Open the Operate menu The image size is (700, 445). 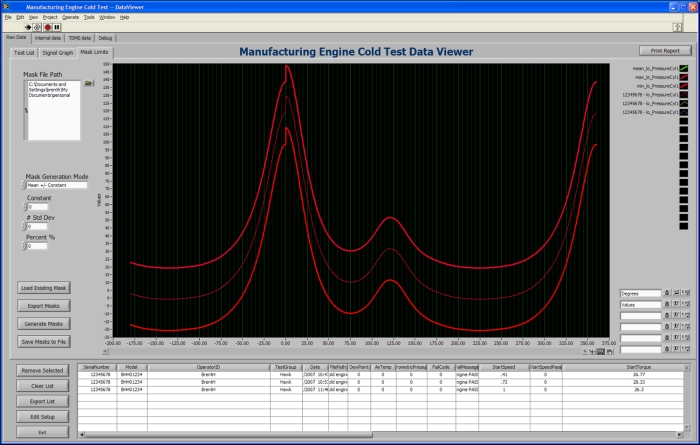click(70, 17)
